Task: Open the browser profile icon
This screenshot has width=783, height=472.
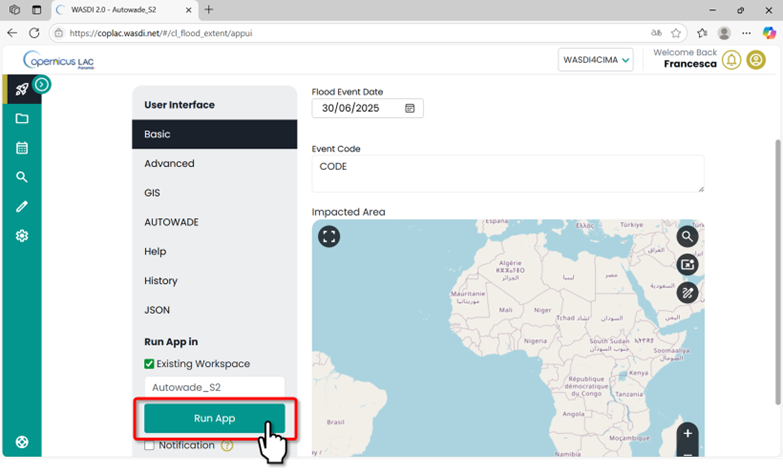Action: click(724, 33)
